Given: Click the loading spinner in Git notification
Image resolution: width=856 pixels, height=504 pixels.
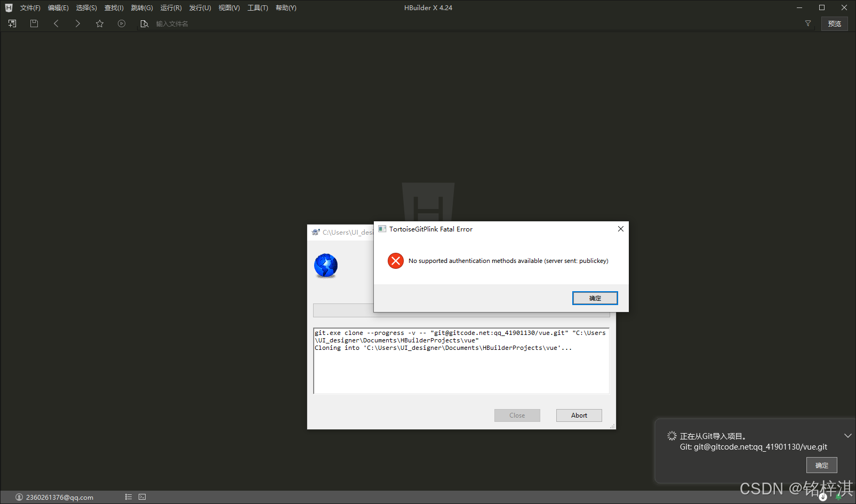Looking at the screenshot, I should pos(672,436).
